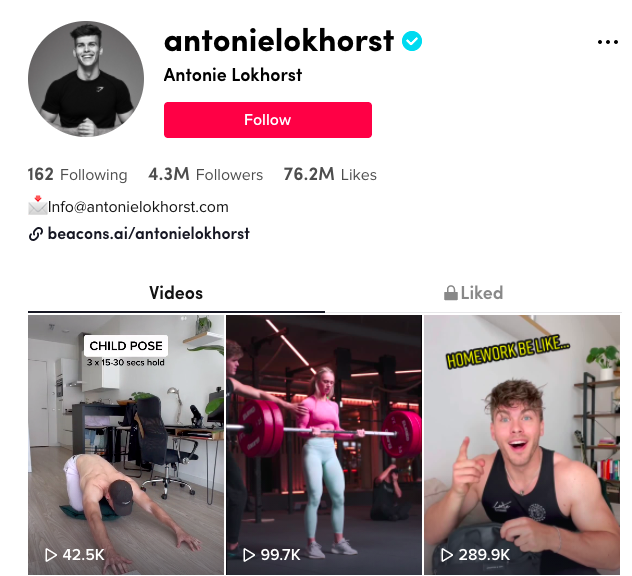This screenshot has height=576, width=632.
Task: Click the circular profile picture
Action: [86, 79]
